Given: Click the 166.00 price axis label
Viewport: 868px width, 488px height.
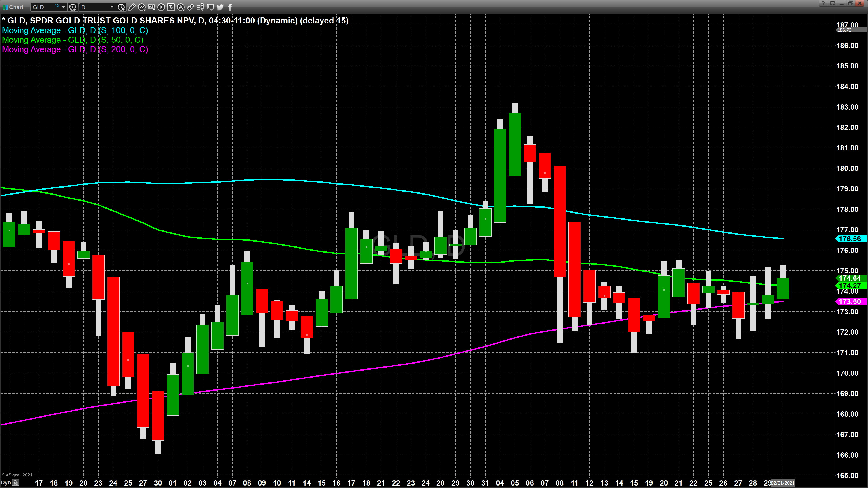Looking at the screenshot, I should tap(847, 455).
